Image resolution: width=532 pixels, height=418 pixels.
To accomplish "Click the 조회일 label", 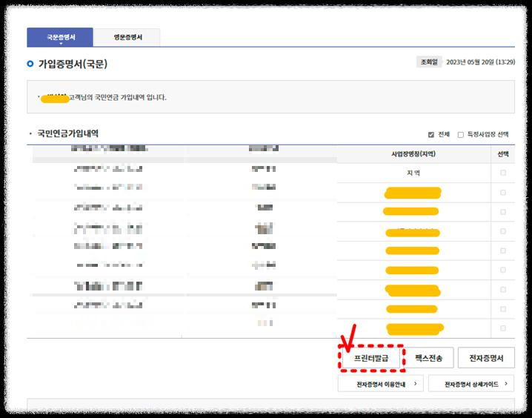I will click(x=429, y=62).
